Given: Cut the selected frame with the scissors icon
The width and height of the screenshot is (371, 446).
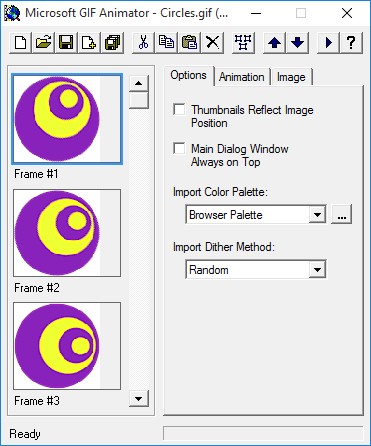Looking at the screenshot, I should [x=143, y=43].
